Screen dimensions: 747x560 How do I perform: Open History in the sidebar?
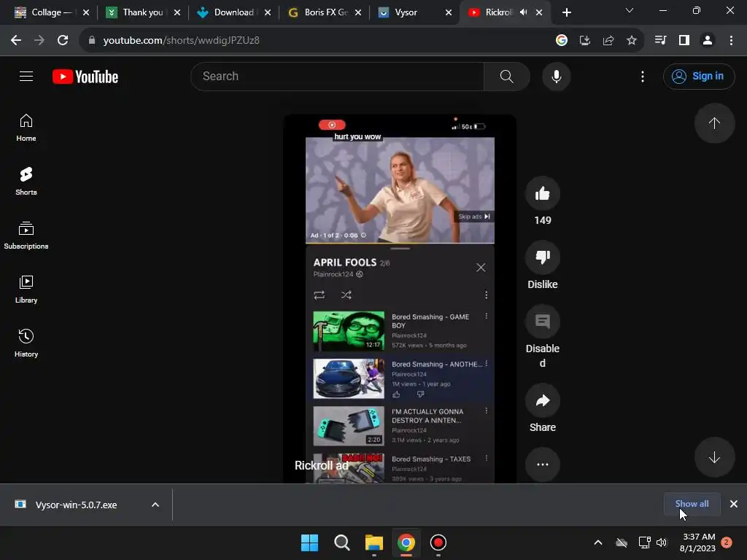26,343
